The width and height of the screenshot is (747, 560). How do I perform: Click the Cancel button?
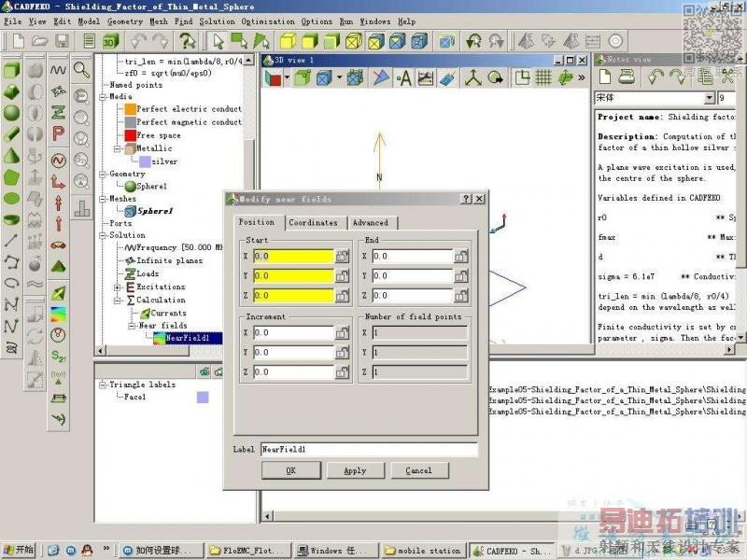[x=418, y=470]
